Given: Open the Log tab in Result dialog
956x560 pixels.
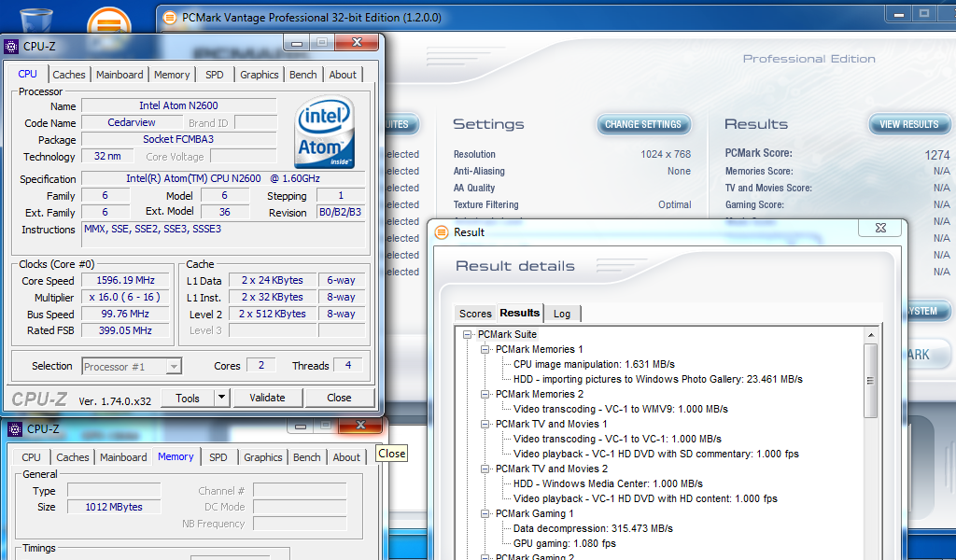Looking at the screenshot, I should pos(561,314).
